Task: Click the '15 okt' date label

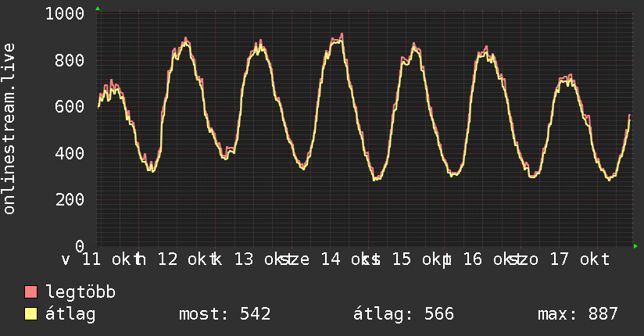Action: [x=420, y=259]
